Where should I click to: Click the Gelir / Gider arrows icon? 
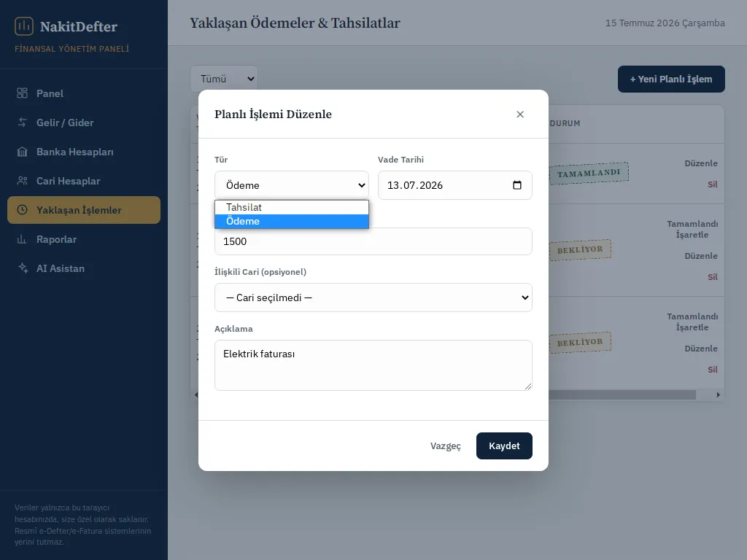pos(22,122)
